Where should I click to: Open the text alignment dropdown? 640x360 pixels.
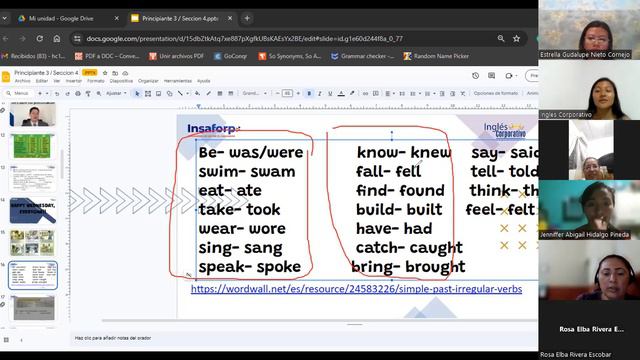pyautogui.click(x=389, y=93)
